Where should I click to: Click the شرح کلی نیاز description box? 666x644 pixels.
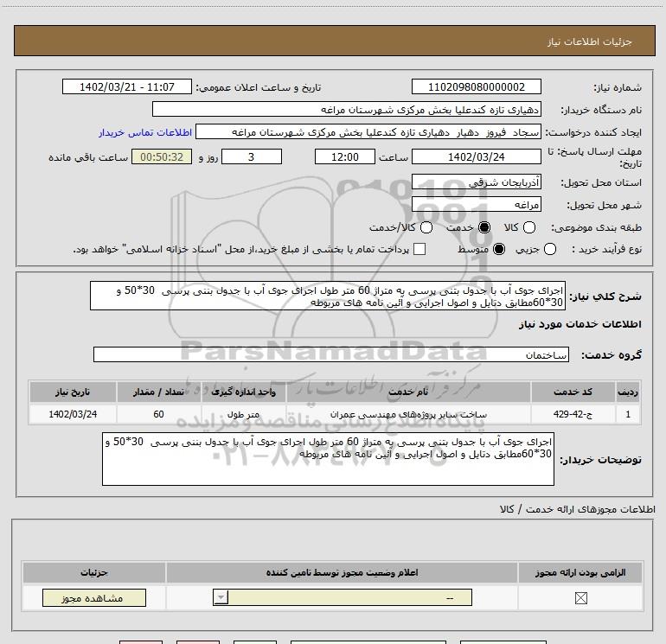click(x=328, y=296)
